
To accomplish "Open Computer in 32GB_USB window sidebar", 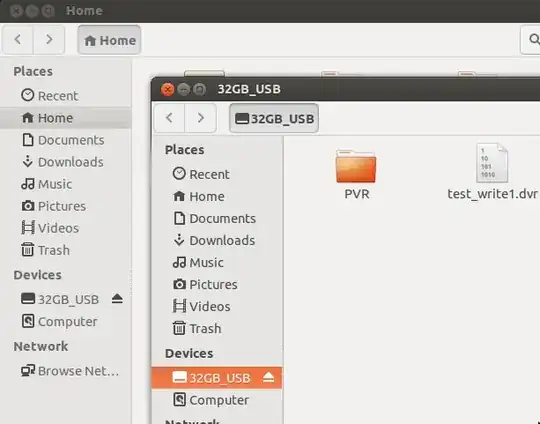I will tap(217, 400).
